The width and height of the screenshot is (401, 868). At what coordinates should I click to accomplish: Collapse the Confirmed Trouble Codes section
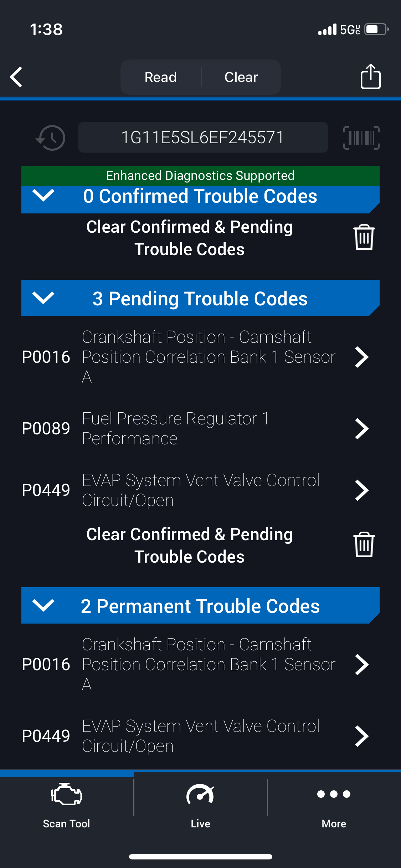tap(43, 196)
